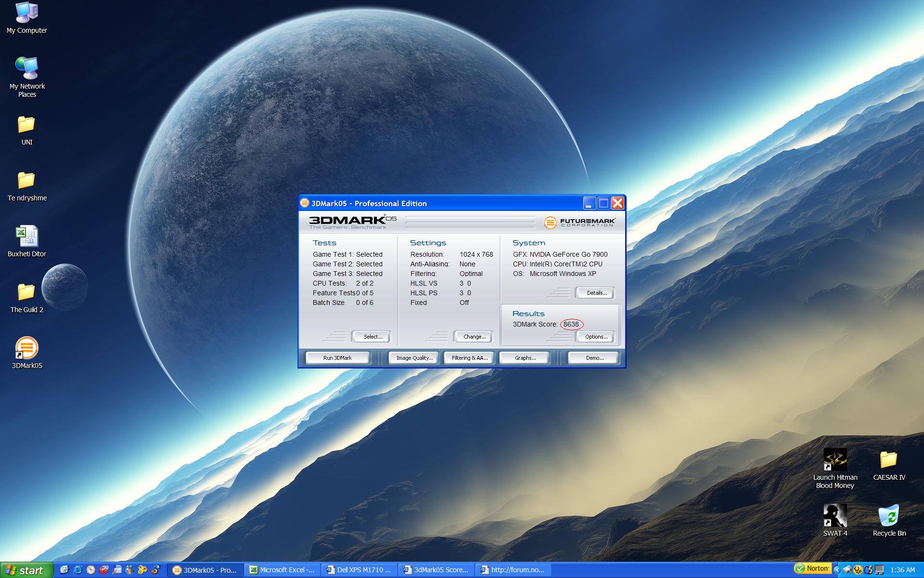Viewport: 924px width, 578px height.
Task: Click the 3DMark05 Professional Edition title bar
Action: (x=462, y=203)
